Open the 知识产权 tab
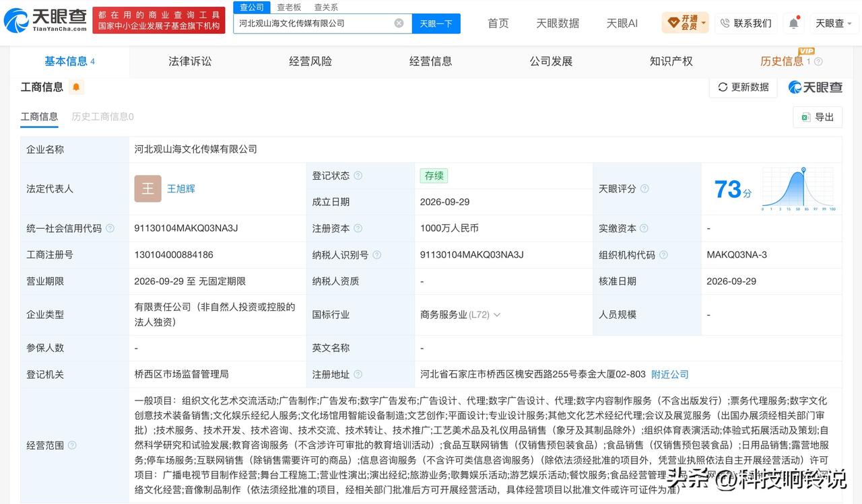This screenshot has height=504, width=862. [671, 61]
